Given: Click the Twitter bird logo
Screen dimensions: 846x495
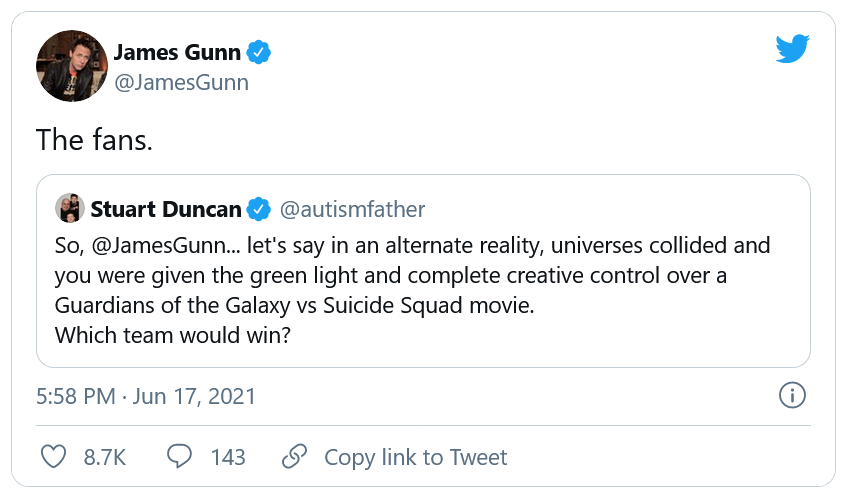Looking at the screenshot, I should tap(791, 49).
